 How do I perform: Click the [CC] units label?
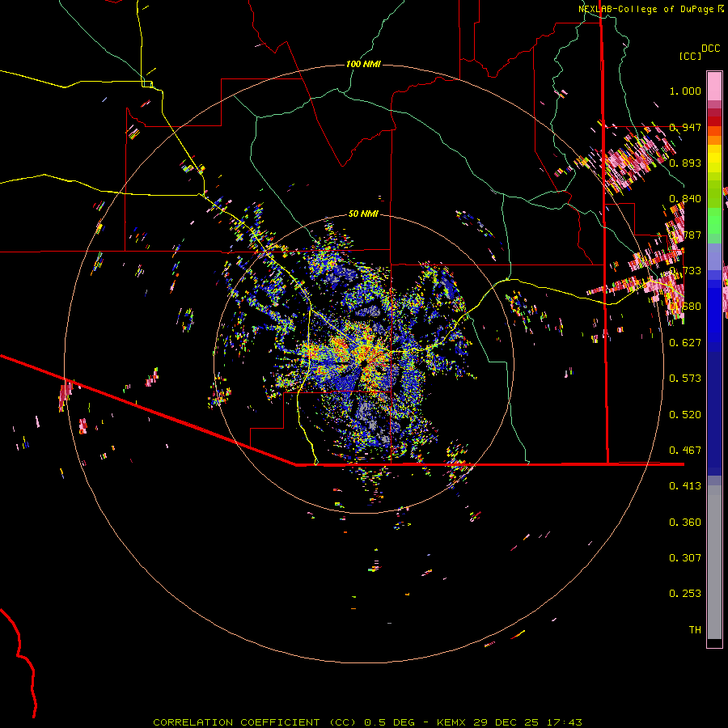(691, 56)
